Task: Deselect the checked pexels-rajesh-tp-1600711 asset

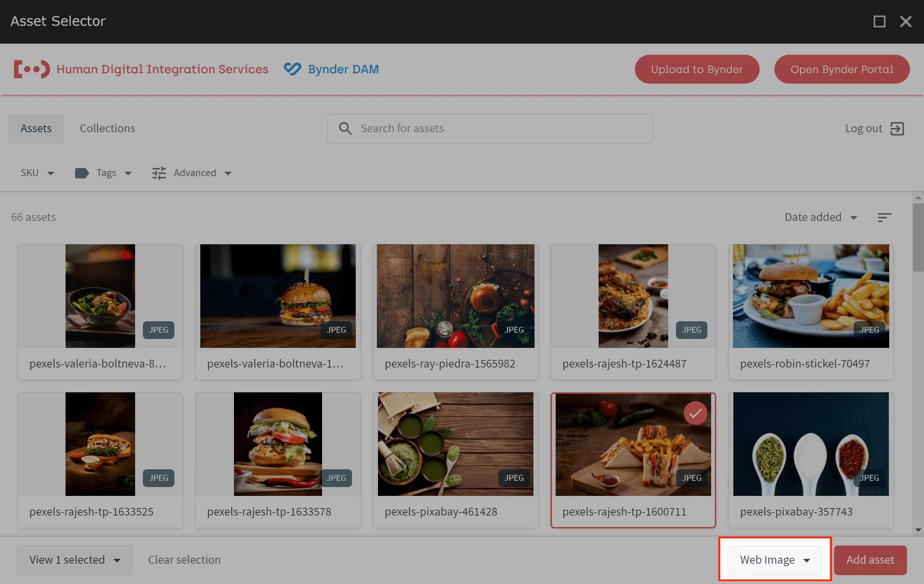Action: pos(695,413)
